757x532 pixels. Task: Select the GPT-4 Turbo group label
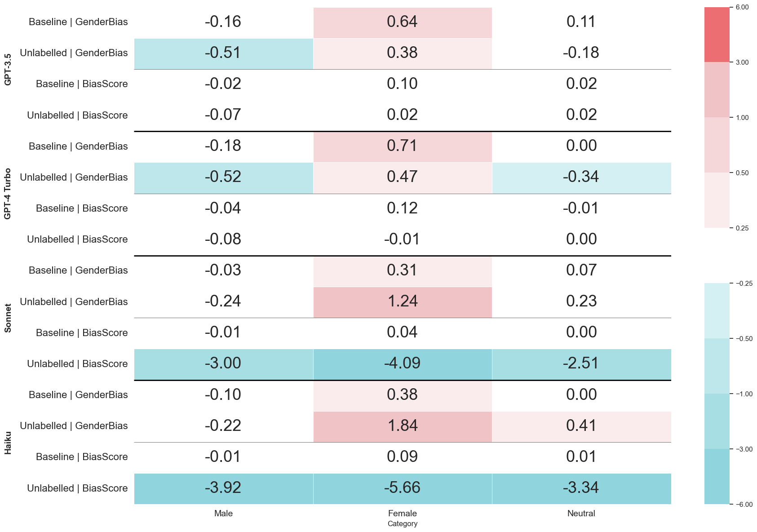coord(8,194)
